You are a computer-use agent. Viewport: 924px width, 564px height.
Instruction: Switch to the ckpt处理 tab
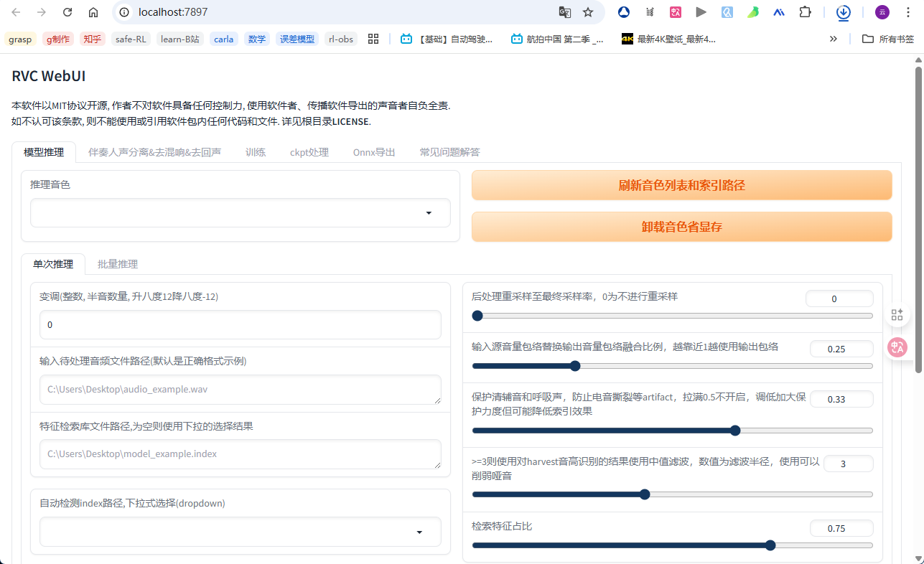point(309,152)
